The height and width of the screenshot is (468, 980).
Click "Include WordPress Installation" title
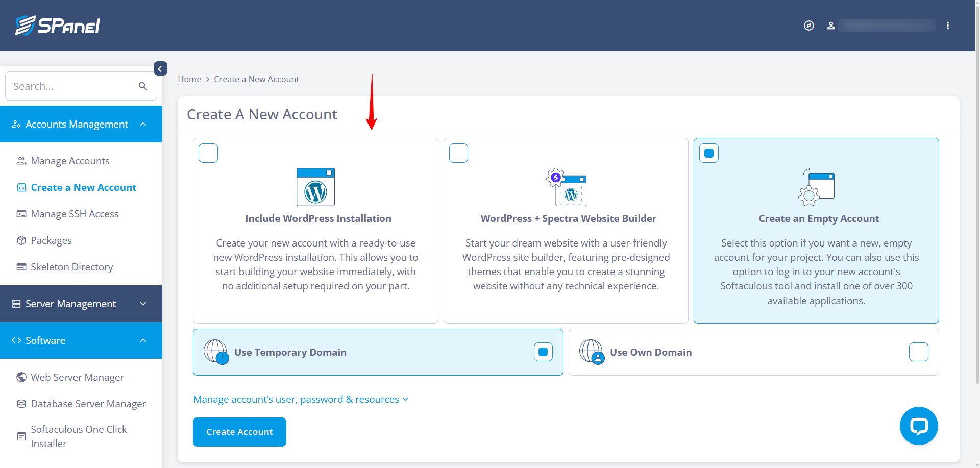pyautogui.click(x=318, y=218)
